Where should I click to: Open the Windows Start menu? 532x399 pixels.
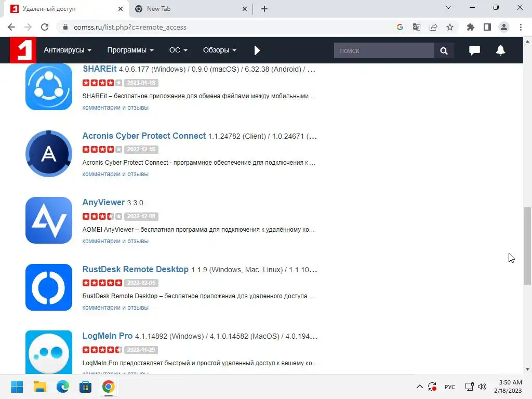pos(17,387)
